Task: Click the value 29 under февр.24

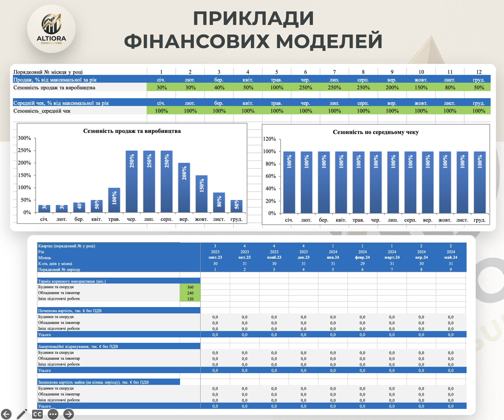Action: pyautogui.click(x=362, y=264)
